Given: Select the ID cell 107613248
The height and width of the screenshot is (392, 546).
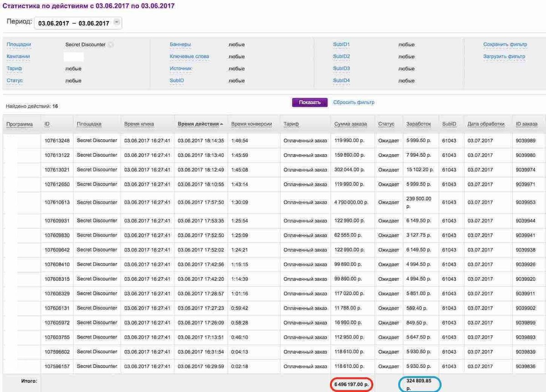Looking at the screenshot, I should (x=57, y=141).
